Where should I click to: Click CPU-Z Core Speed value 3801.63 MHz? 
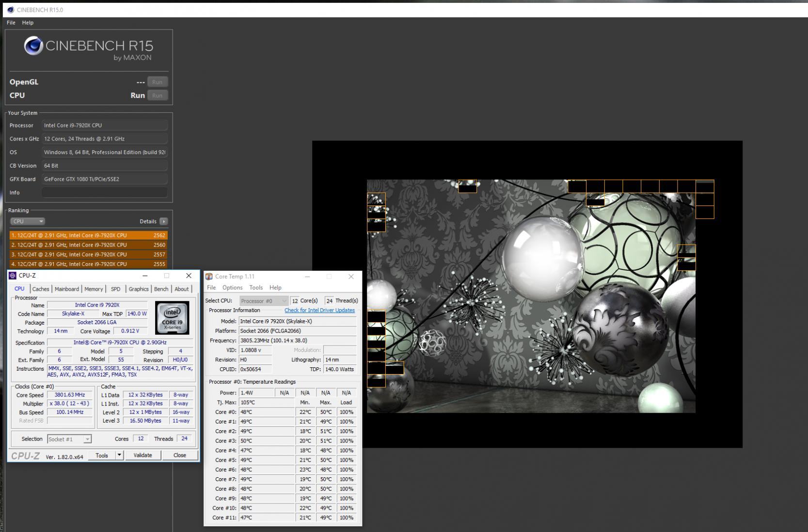[x=70, y=395]
